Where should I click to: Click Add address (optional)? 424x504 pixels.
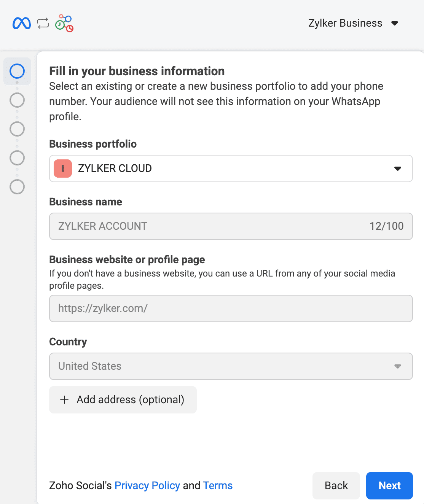tap(123, 400)
